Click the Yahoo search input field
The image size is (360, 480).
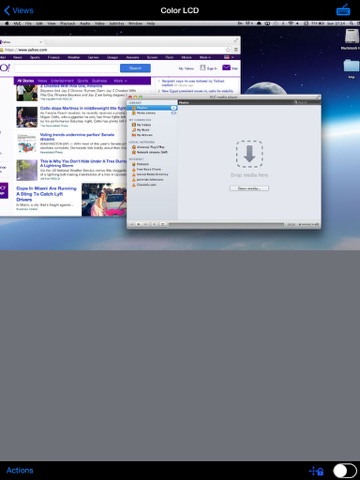click(x=67, y=68)
